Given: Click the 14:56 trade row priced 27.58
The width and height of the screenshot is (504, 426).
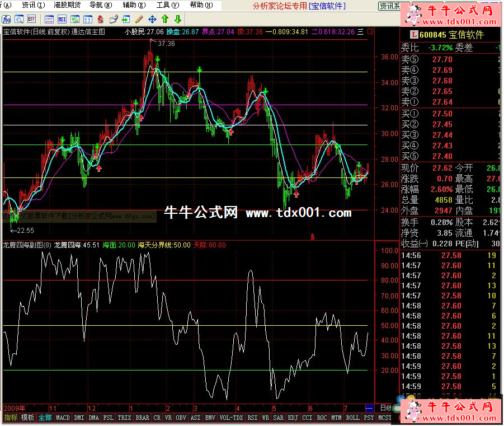Looking at the screenshot, I should pyautogui.click(x=450, y=255).
